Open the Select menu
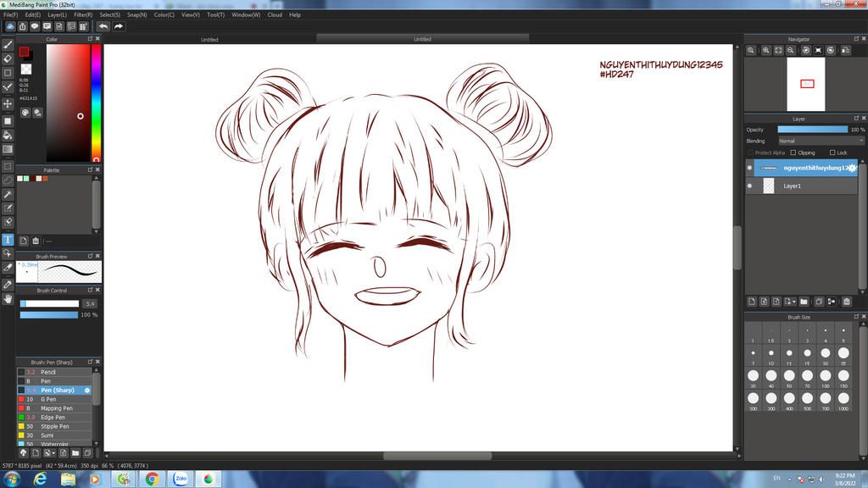 (x=109, y=15)
